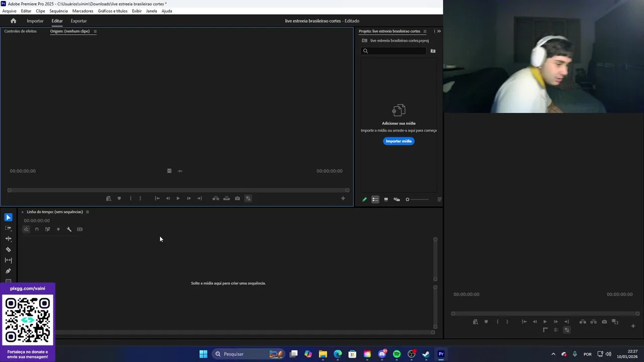Toggle snap in the timeline (magnet icon)

pos(37,229)
